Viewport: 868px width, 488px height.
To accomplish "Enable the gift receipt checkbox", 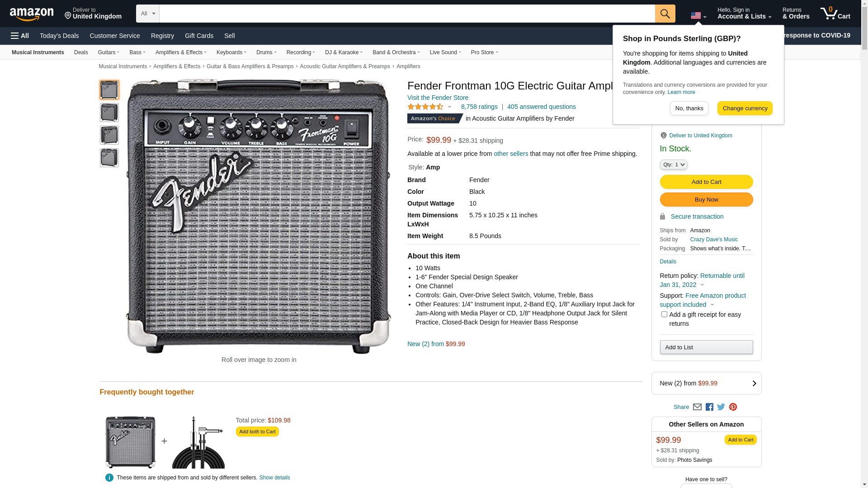I will pos(664,314).
